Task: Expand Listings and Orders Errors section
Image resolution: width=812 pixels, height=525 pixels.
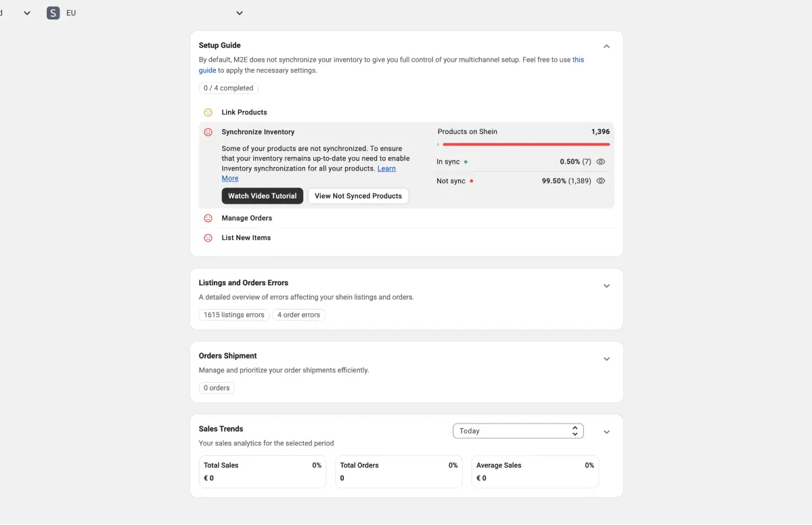Action: click(606, 286)
